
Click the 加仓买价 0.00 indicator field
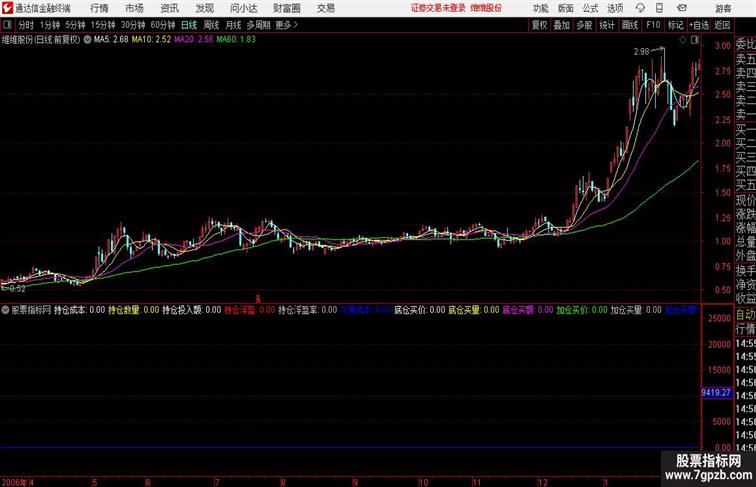click(582, 310)
